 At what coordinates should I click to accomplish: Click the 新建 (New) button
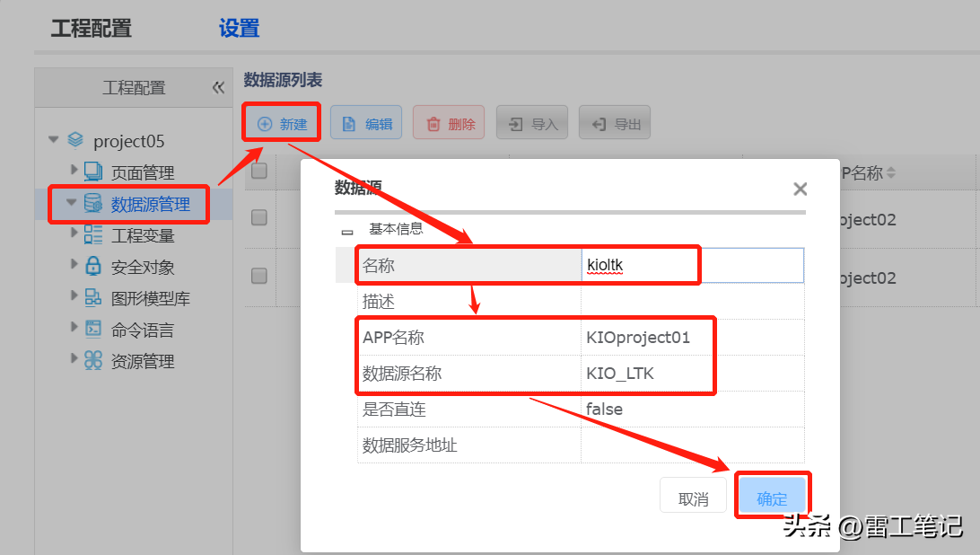tap(282, 124)
